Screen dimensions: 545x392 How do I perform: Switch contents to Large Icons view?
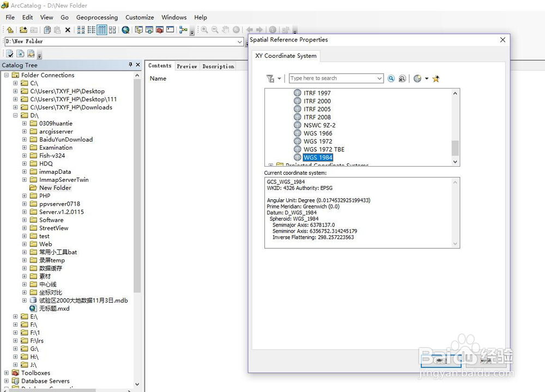(x=81, y=30)
